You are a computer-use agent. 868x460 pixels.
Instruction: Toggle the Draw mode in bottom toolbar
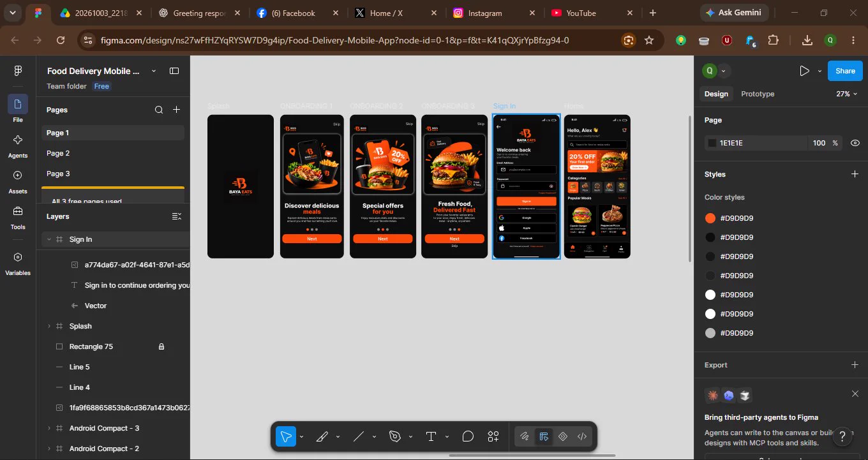[x=525, y=437]
